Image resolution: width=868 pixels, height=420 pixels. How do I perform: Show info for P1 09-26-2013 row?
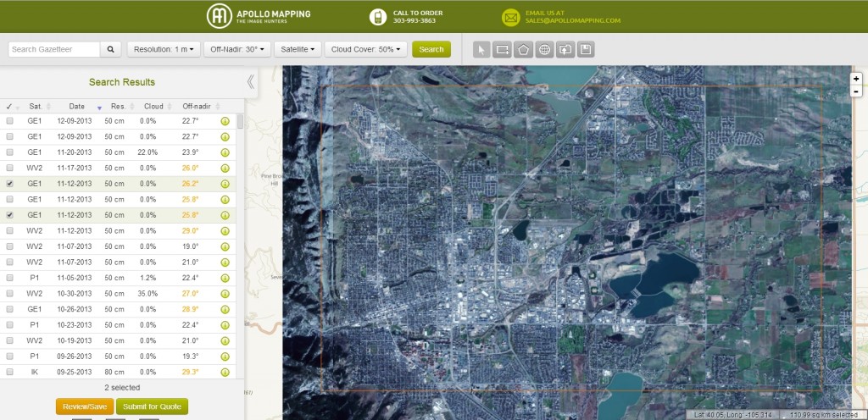point(225,357)
